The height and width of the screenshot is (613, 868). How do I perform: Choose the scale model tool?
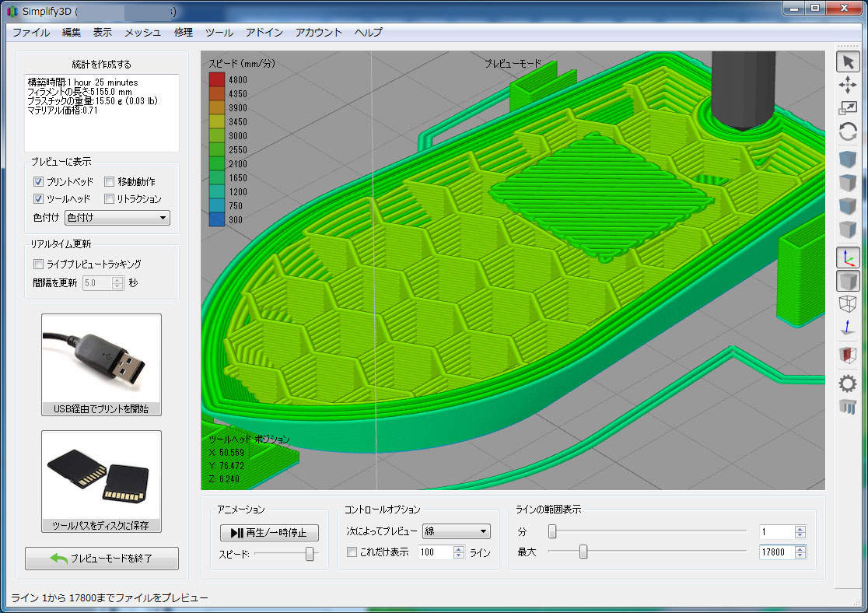(848, 109)
